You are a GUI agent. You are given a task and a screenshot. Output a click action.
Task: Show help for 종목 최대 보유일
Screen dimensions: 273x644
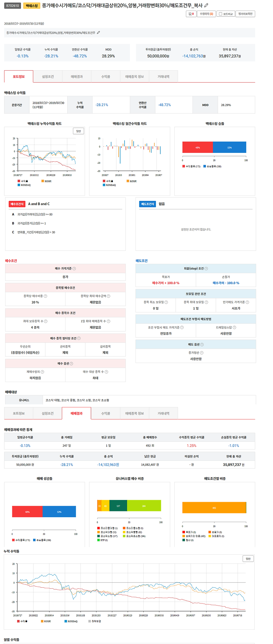point(206,302)
